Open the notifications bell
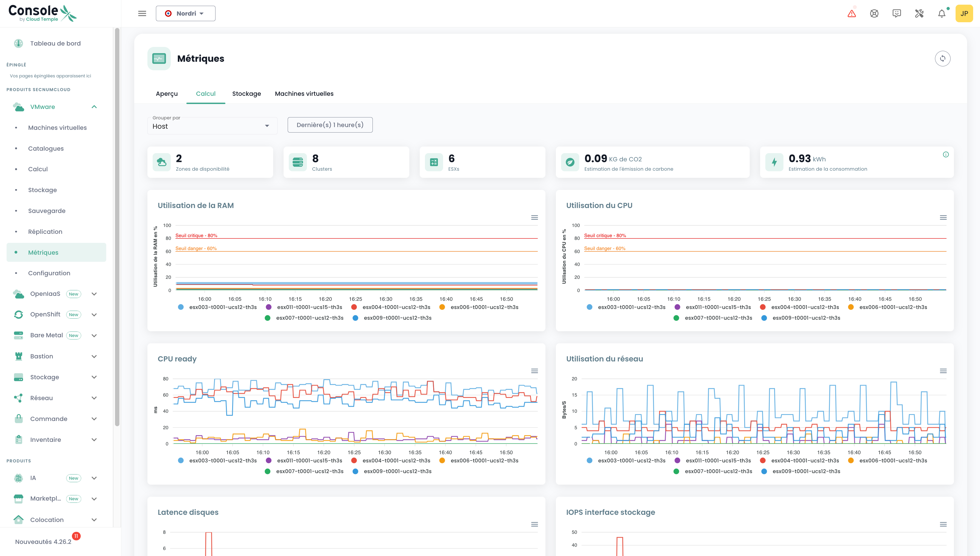This screenshot has width=980, height=556. coord(941,14)
